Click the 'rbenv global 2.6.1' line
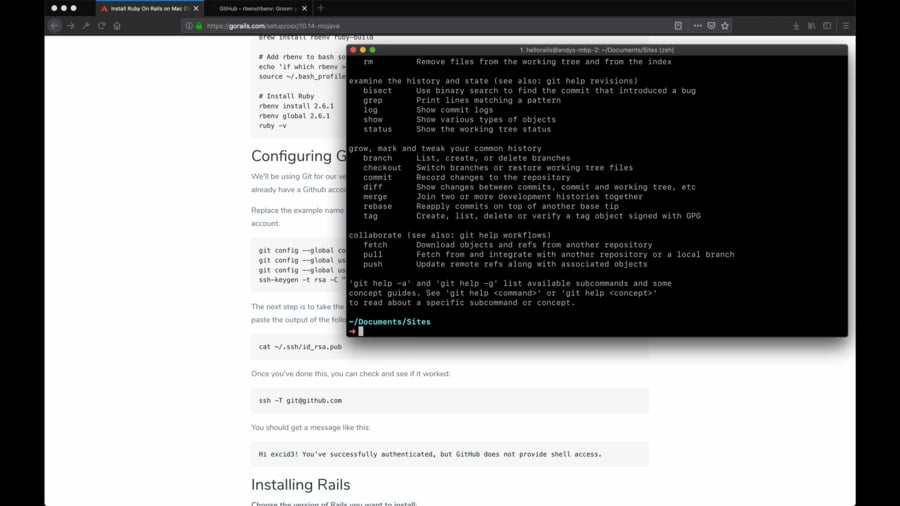Screen dimensions: 900x506 [x=294, y=116]
